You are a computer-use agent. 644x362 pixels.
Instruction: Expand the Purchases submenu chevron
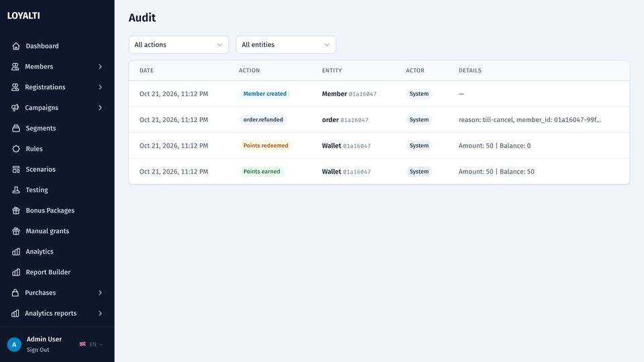pos(100,293)
